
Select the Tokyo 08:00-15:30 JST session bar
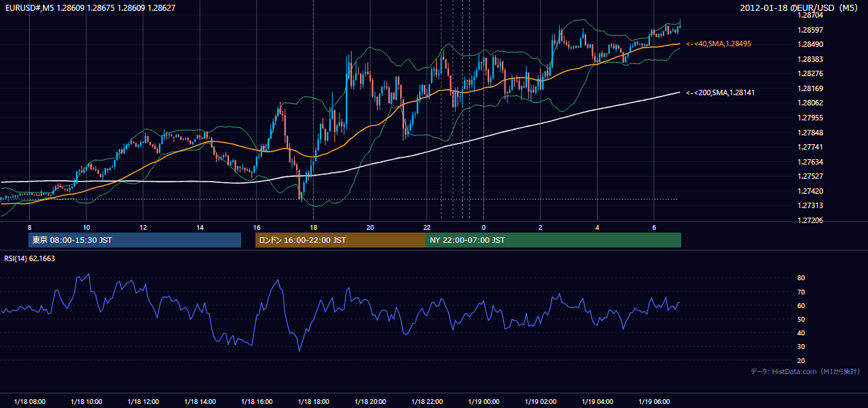click(x=135, y=240)
